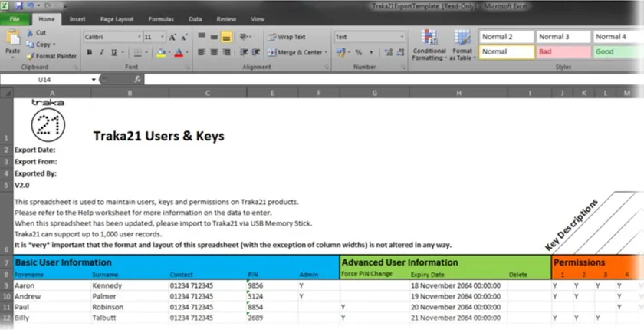Open the Formulas ribbon tab

[160, 19]
